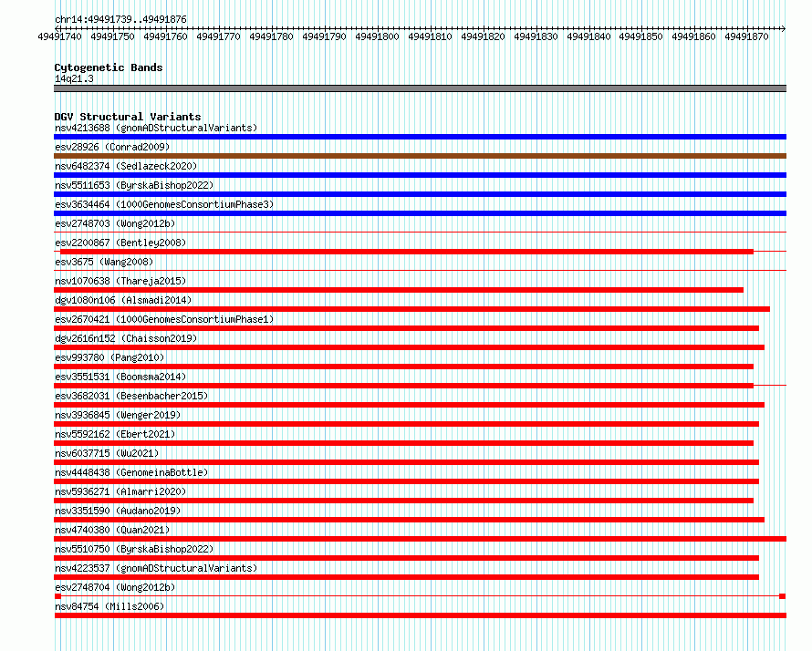This screenshot has width=812, height=651.
Task: Click the red bar of nsv6037715
Action: (407, 462)
